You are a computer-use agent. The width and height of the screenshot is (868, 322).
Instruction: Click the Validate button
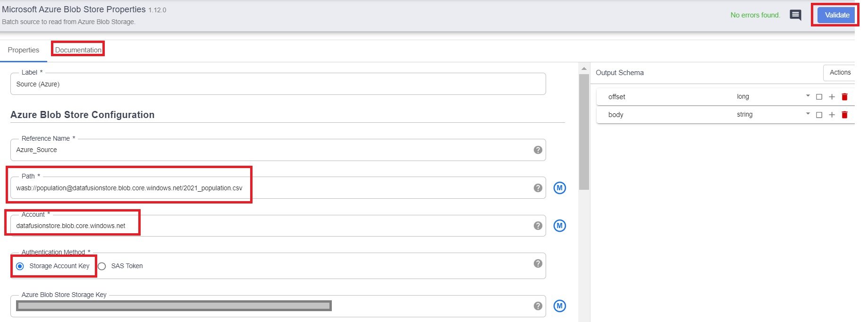835,15
